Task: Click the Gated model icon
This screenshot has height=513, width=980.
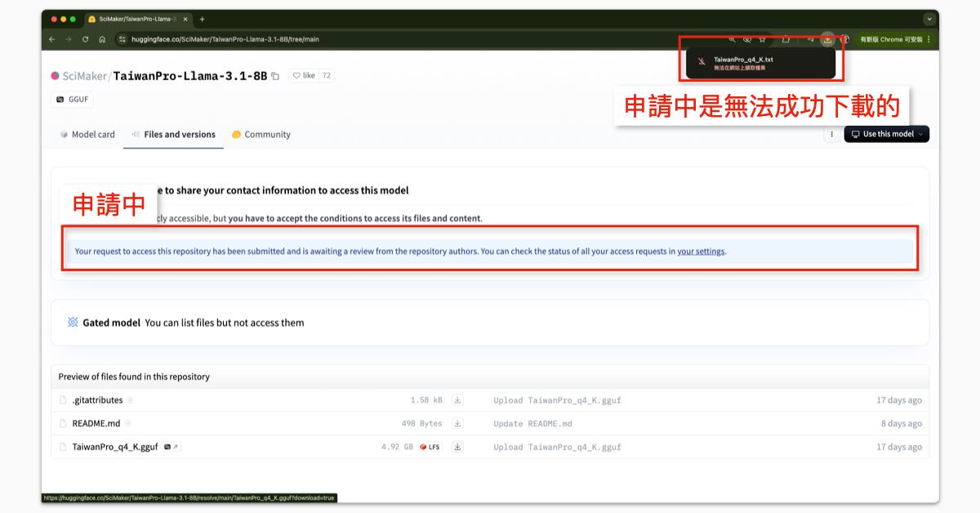Action: [x=73, y=323]
